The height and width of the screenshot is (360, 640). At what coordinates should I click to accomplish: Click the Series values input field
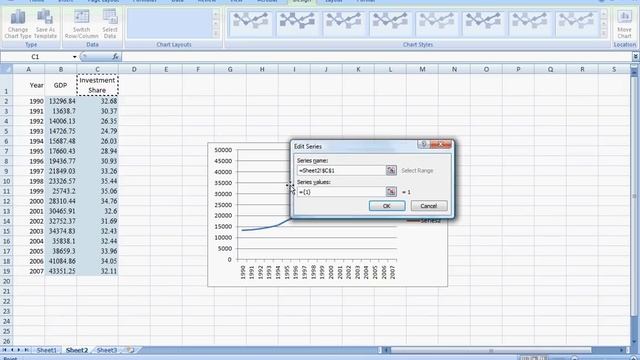[x=341, y=191]
